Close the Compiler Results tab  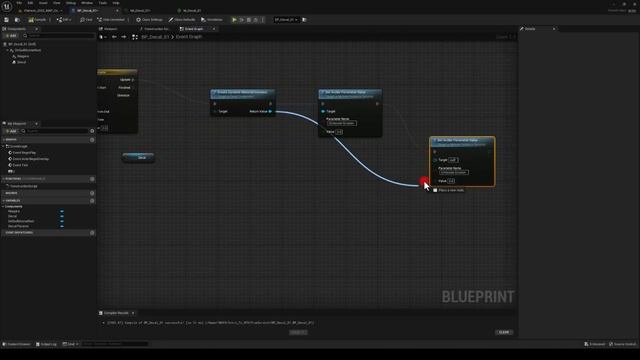point(133,313)
